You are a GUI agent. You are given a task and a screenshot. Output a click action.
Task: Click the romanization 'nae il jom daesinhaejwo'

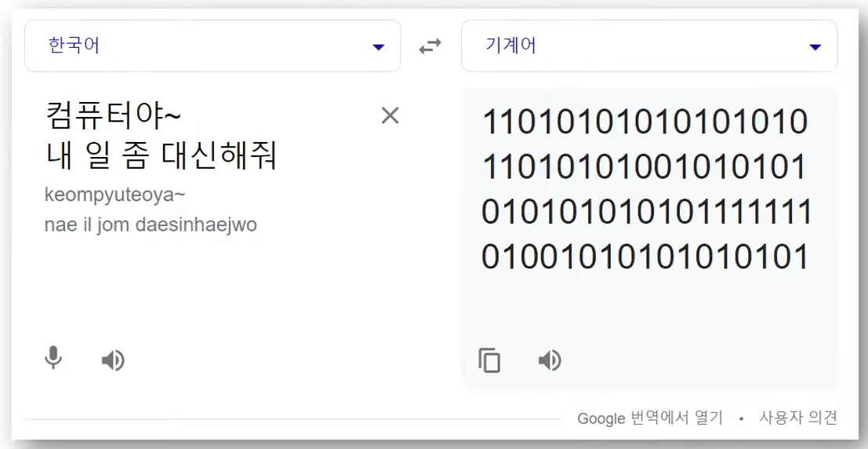pos(151,225)
